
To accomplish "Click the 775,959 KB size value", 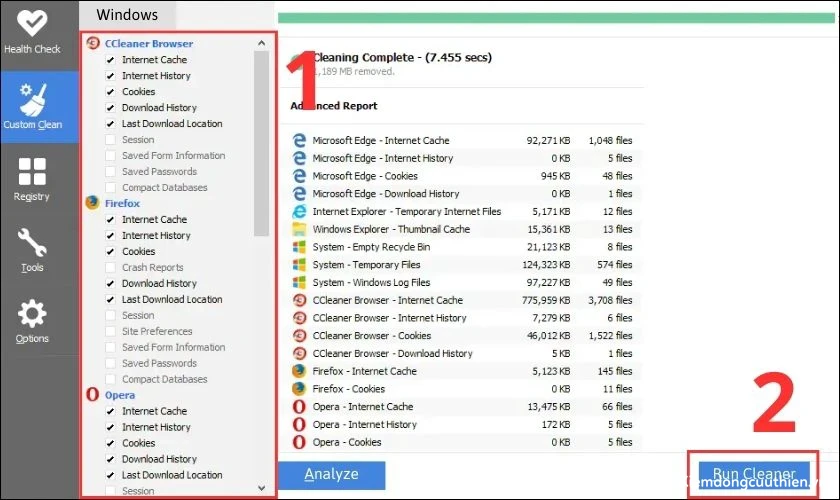I will (546, 300).
